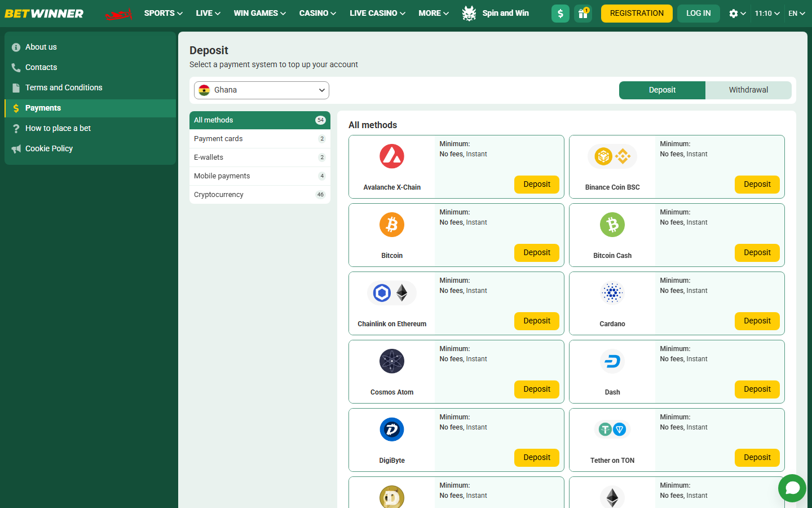Screen dimensions: 812x508
Task: Click Deposit for Cardano
Action: click(x=757, y=321)
